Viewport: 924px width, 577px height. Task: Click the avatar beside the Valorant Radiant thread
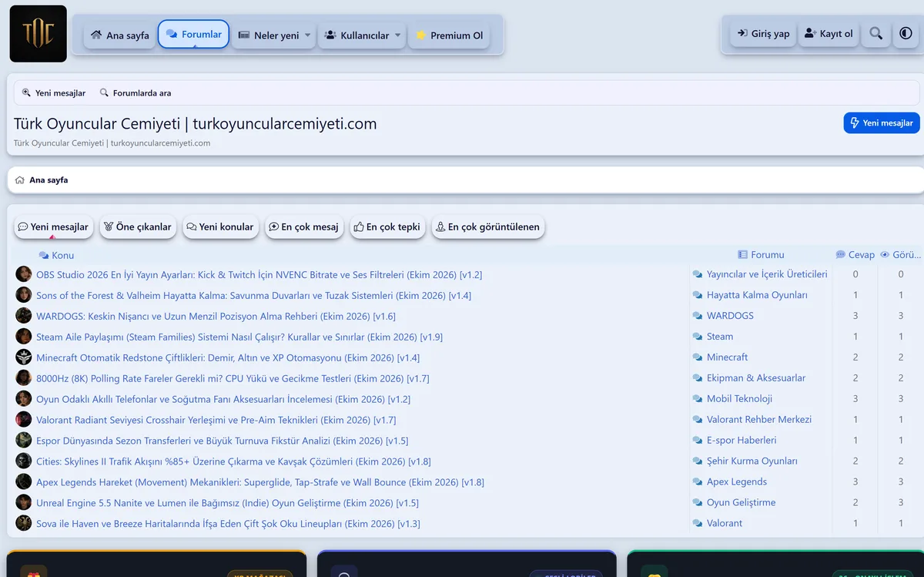click(24, 420)
